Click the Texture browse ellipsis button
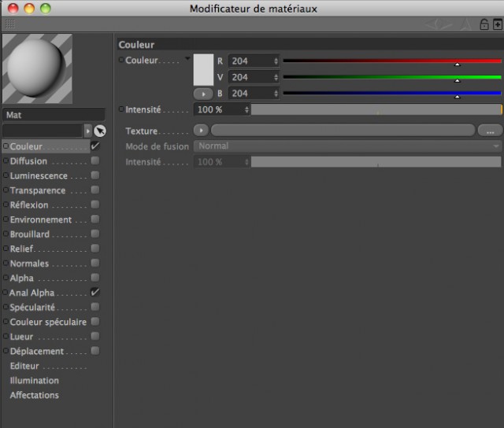The height and width of the screenshot is (428, 504). [490, 131]
